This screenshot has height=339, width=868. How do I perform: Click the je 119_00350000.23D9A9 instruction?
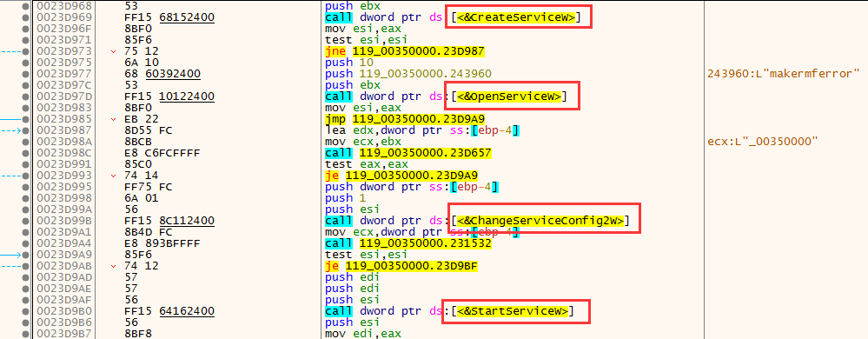[401, 176]
